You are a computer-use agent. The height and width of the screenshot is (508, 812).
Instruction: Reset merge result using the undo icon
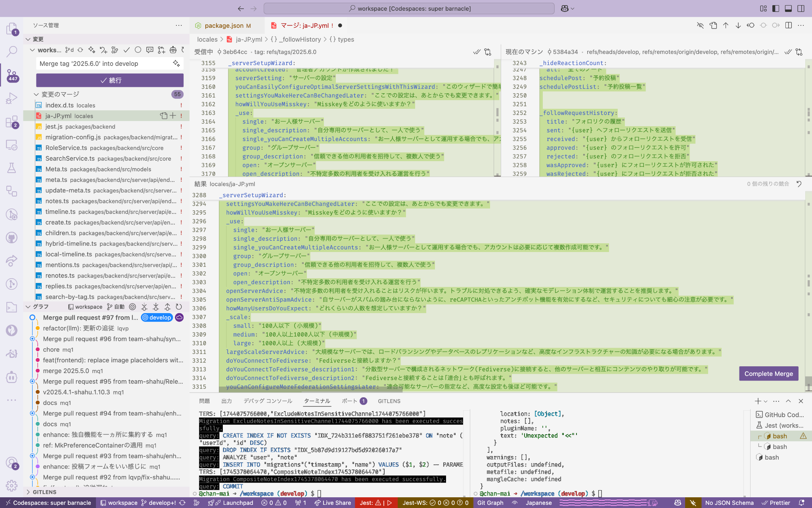799,184
